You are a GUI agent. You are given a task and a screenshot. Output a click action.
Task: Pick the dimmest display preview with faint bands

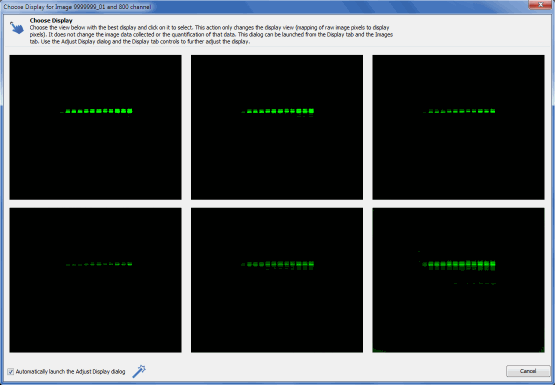(96, 280)
